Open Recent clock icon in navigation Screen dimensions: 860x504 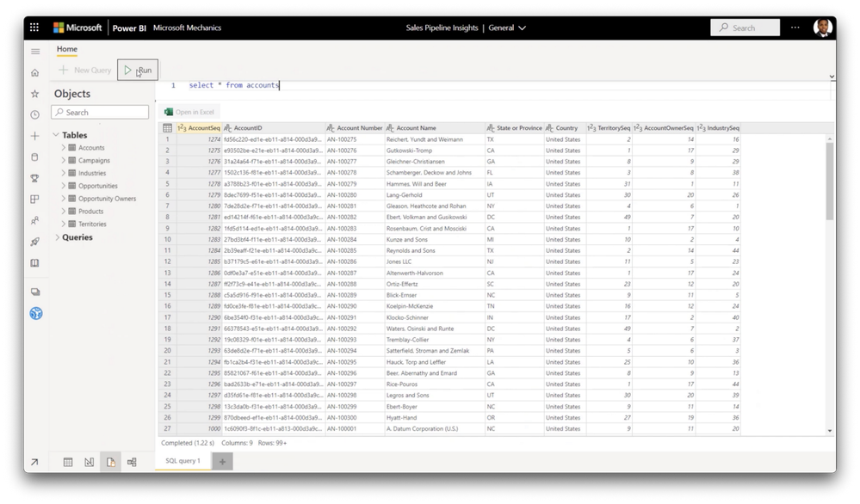[x=35, y=114]
